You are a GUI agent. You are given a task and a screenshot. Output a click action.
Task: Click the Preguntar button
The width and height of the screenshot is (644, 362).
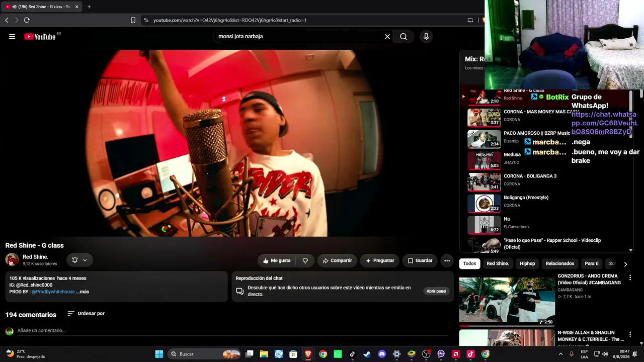(x=380, y=260)
